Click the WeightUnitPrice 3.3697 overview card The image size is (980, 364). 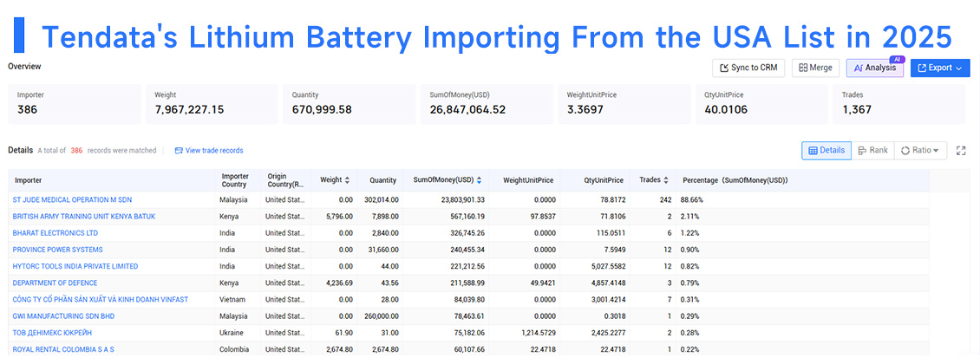[624, 104]
